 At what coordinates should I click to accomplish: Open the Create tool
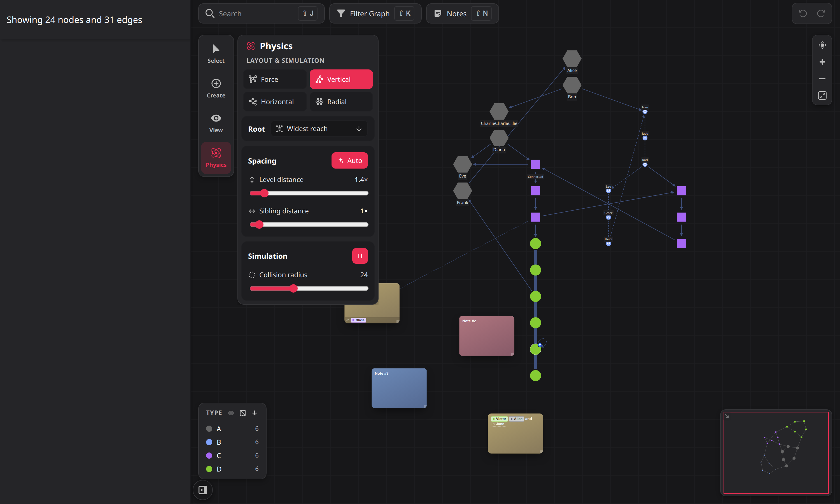coord(216,88)
